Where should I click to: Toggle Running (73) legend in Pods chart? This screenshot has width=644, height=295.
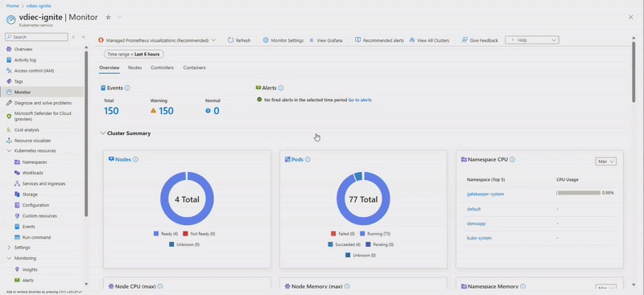pyautogui.click(x=375, y=233)
